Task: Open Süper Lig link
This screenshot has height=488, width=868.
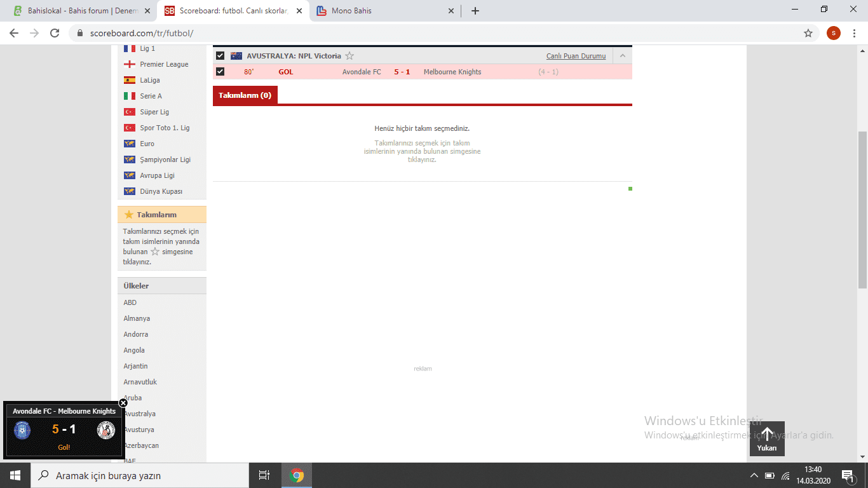Action: 154,112
